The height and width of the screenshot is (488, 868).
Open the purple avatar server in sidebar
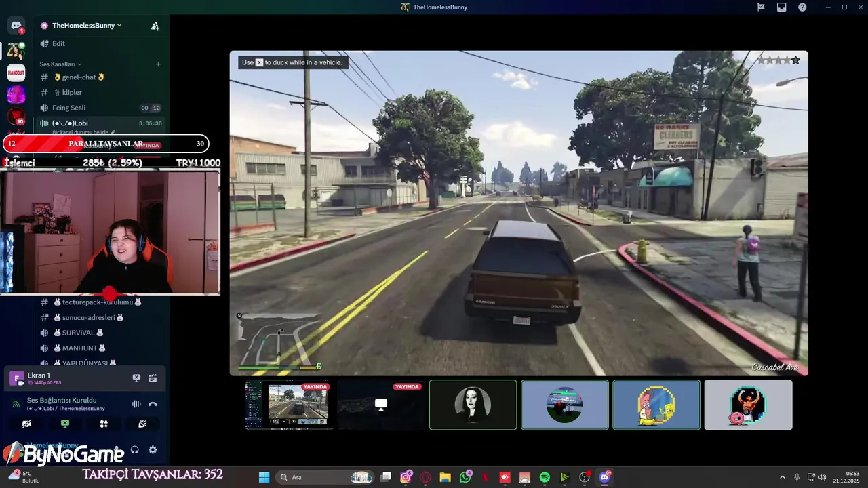pos(16,95)
